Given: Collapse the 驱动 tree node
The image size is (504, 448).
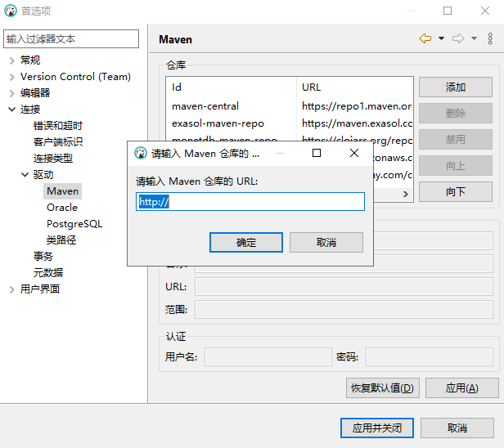Looking at the screenshot, I should (x=25, y=175).
